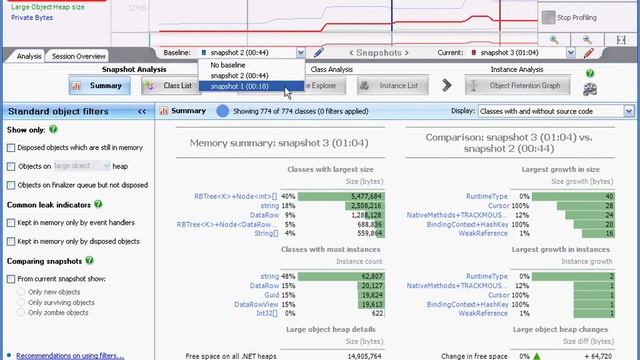The height and width of the screenshot is (360, 640).
Task: Click help icon next to Comparing snapshots
Action: (x=89, y=260)
